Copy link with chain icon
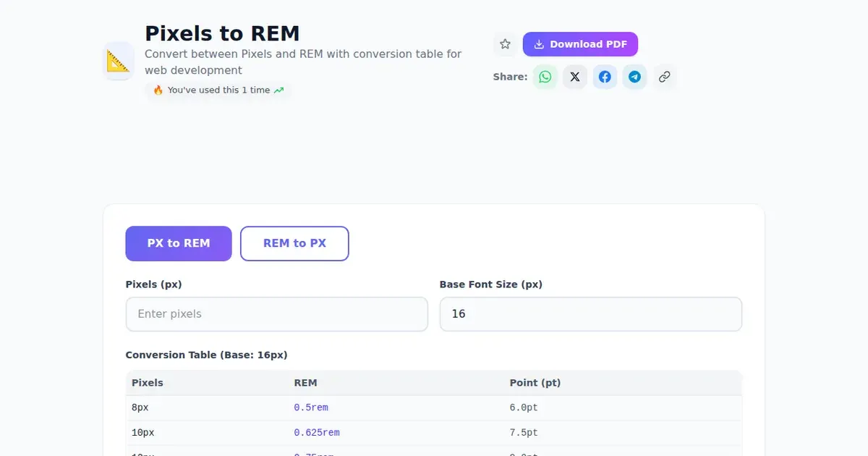The width and height of the screenshot is (868, 456). tap(664, 77)
